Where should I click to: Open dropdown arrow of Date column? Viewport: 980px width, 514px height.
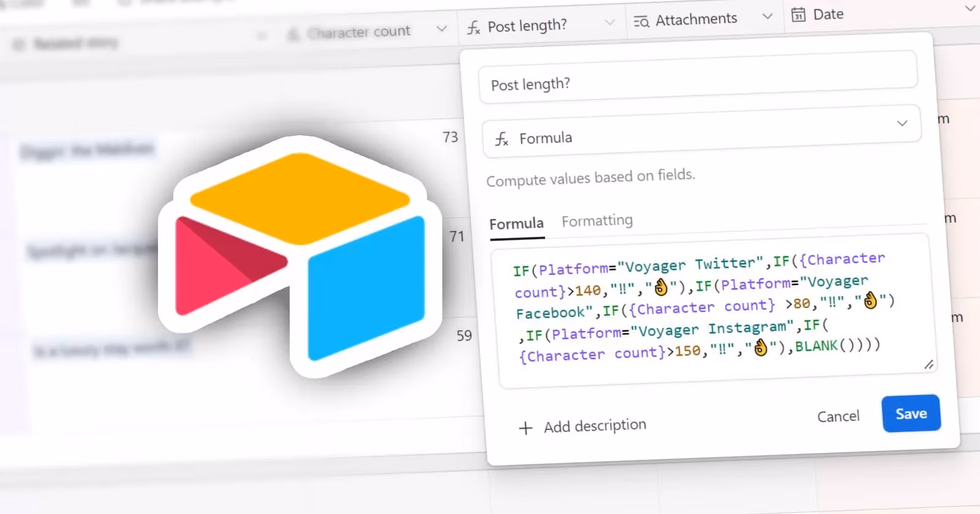tap(970, 9)
